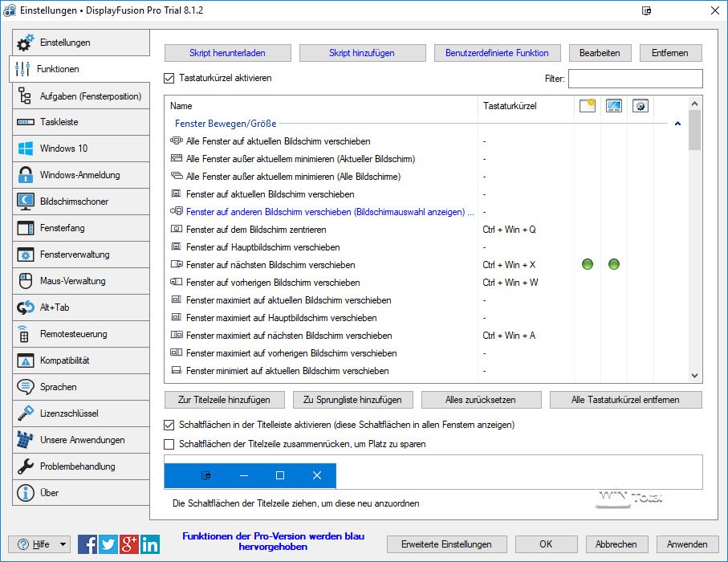Click into the Filter input field

636,79
